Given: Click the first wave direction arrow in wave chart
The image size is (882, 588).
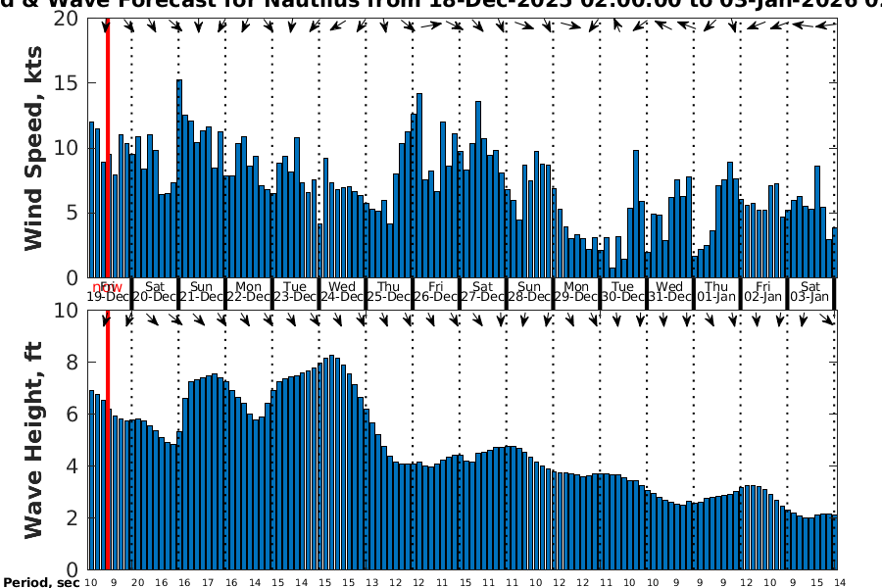Looking at the screenshot, I should [x=104, y=319].
